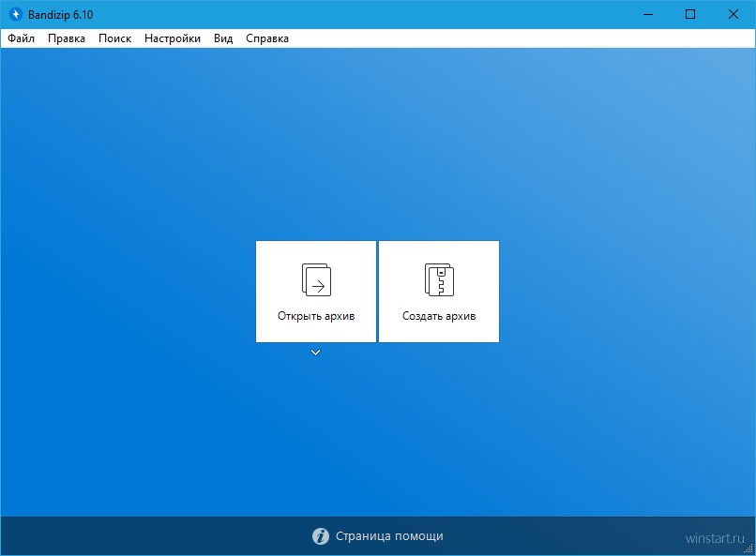
Task: Open the Вид menu
Action: (223, 38)
